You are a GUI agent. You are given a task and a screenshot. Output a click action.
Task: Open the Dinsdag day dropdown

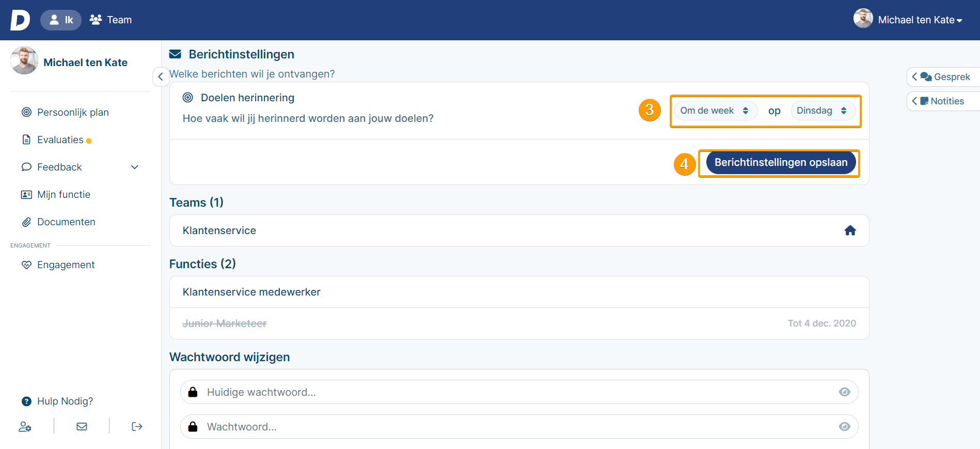click(823, 111)
